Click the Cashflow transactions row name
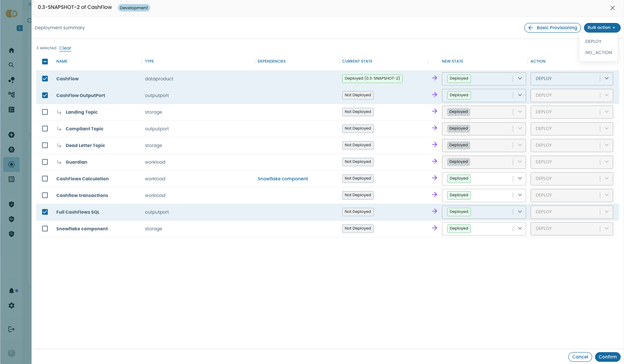Viewport: 624px width, 364px height. (x=82, y=196)
